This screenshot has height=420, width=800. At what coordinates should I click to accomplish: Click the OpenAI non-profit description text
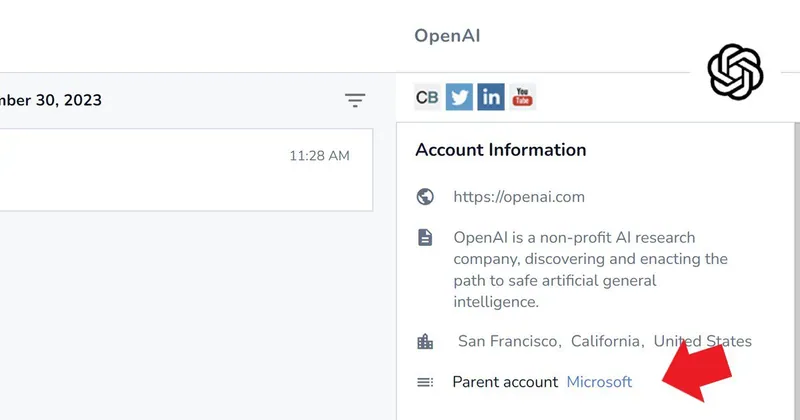click(x=590, y=269)
